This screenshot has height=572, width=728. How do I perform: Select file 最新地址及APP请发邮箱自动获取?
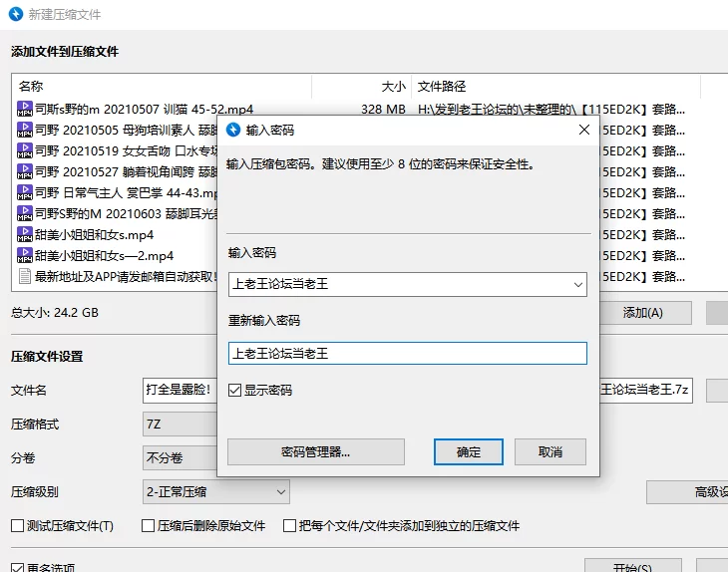click(x=126, y=276)
